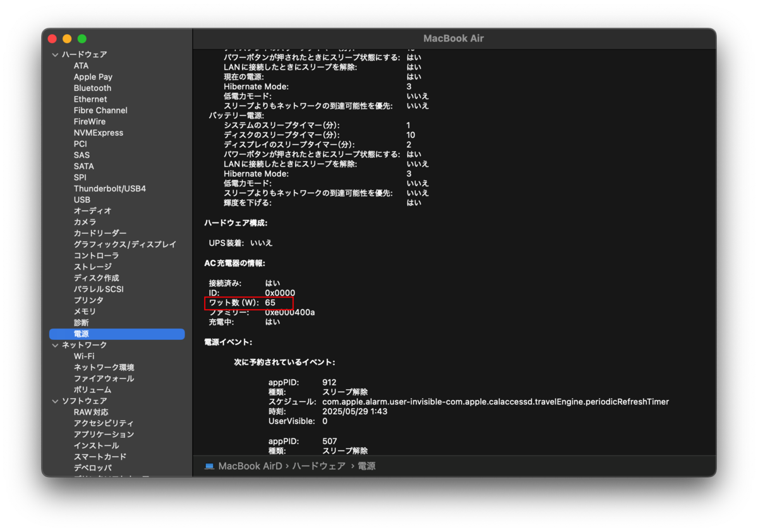Select インストール in the sidebar
The image size is (758, 532).
(96, 445)
